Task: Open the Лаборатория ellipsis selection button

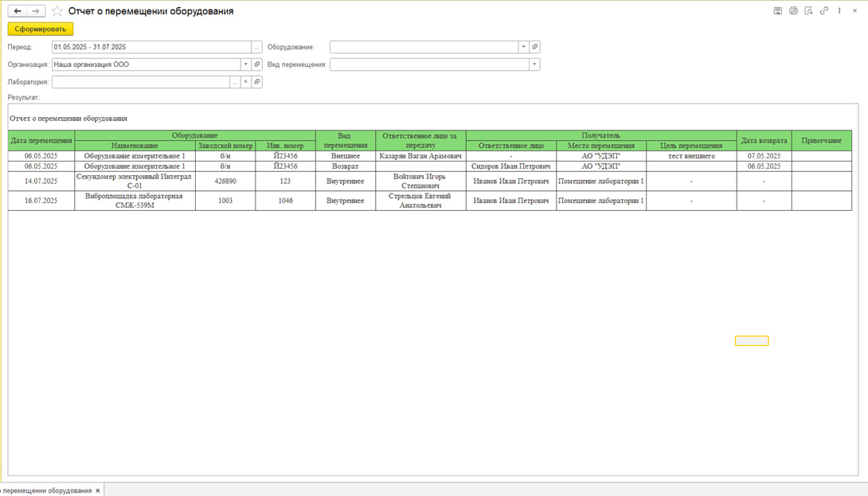Action: [235, 82]
